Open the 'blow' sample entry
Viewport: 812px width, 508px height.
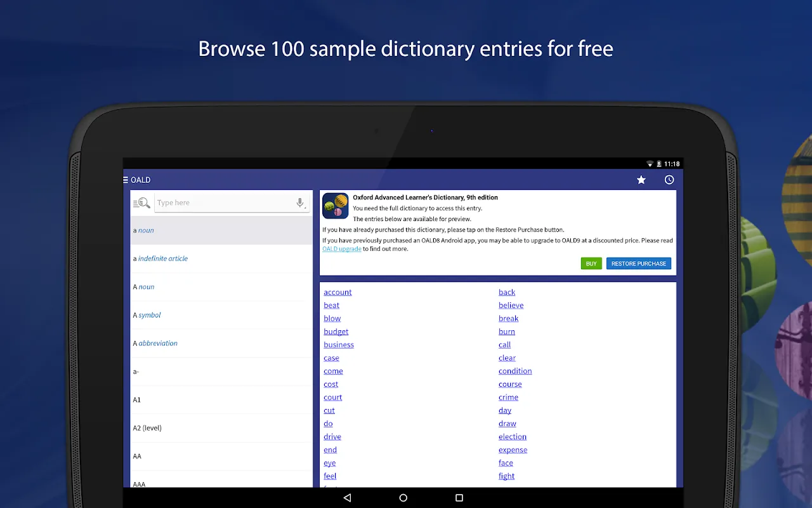tap(332, 319)
